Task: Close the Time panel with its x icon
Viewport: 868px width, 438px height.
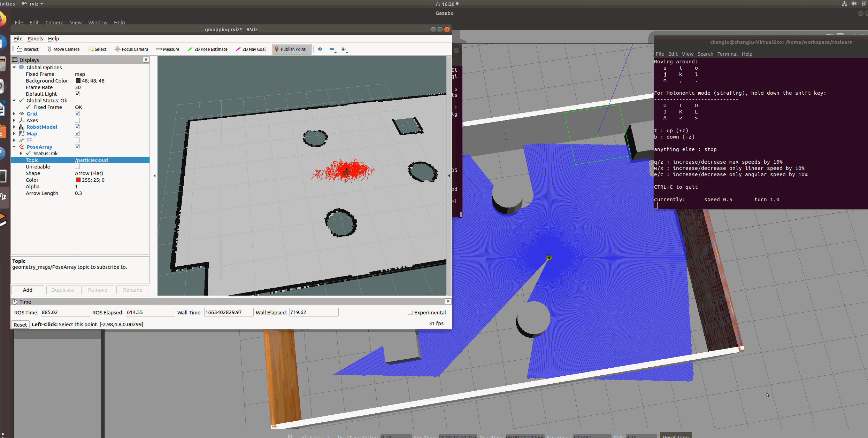Action: point(448,301)
